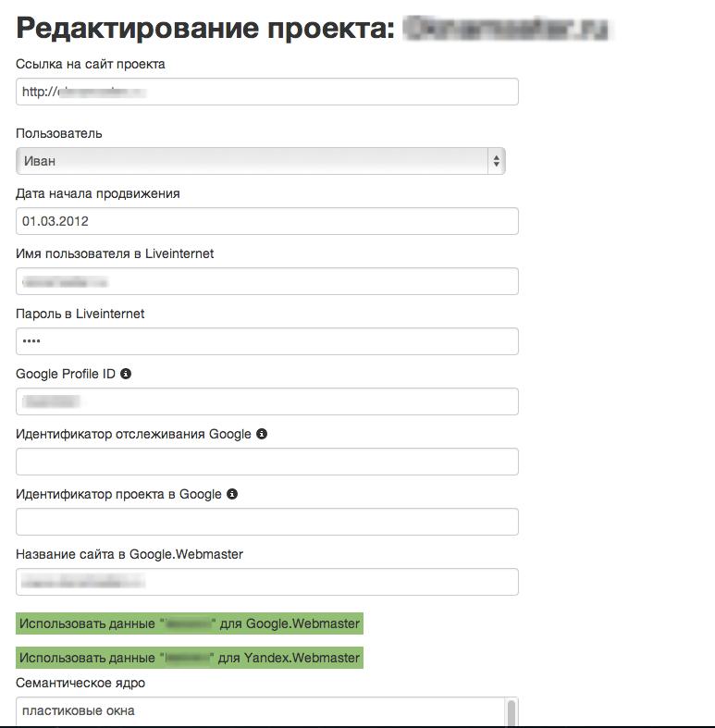Screen dimensions: 715x728
Task: Click inside the Семантическое ядро text area
Action: coord(259,712)
